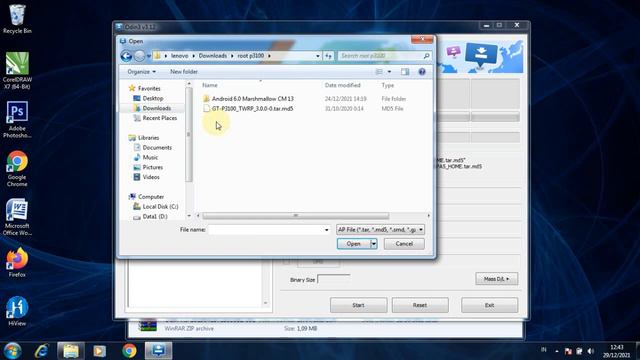Open File name dropdown list
Image resolution: width=640 pixels, height=360 pixels.
click(x=327, y=230)
